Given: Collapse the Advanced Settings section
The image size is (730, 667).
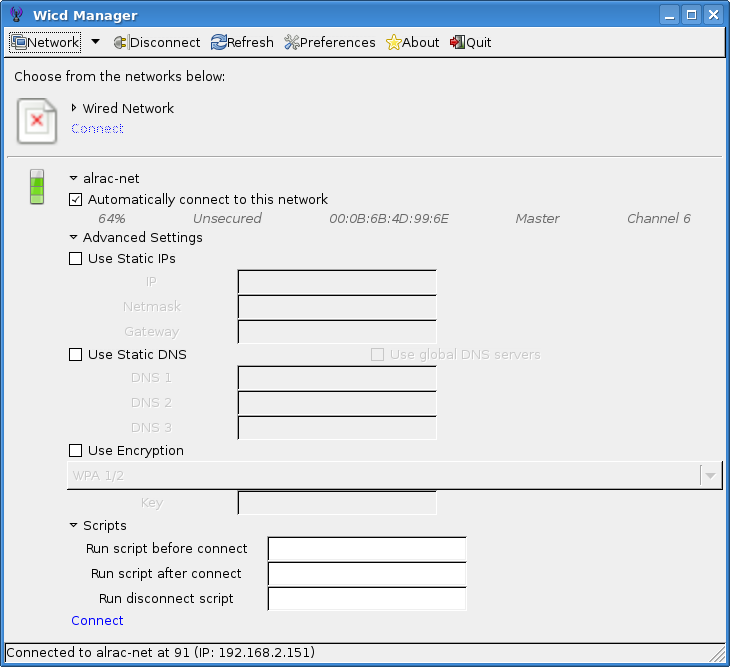Looking at the screenshot, I should [x=74, y=237].
